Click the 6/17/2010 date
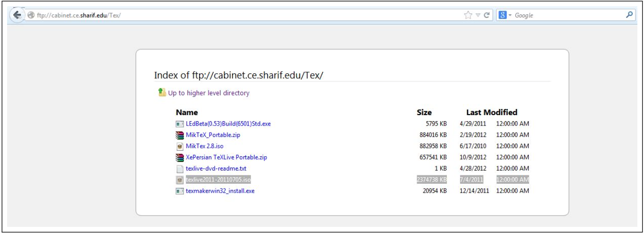Image resolution: width=644 pixels, height=234 pixels. click(x=473, y=146)
